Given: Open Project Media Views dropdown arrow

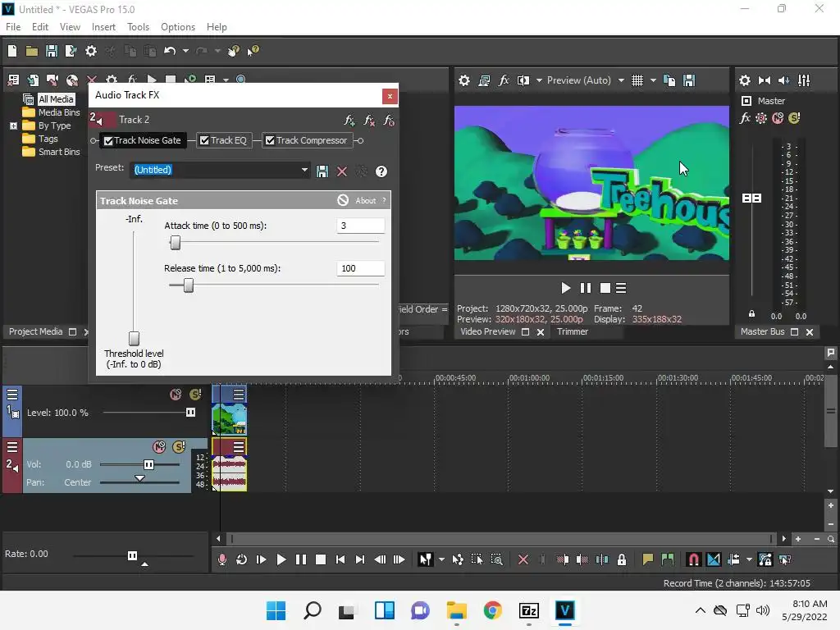Looking at the screenshot, I should coord(226,80).
